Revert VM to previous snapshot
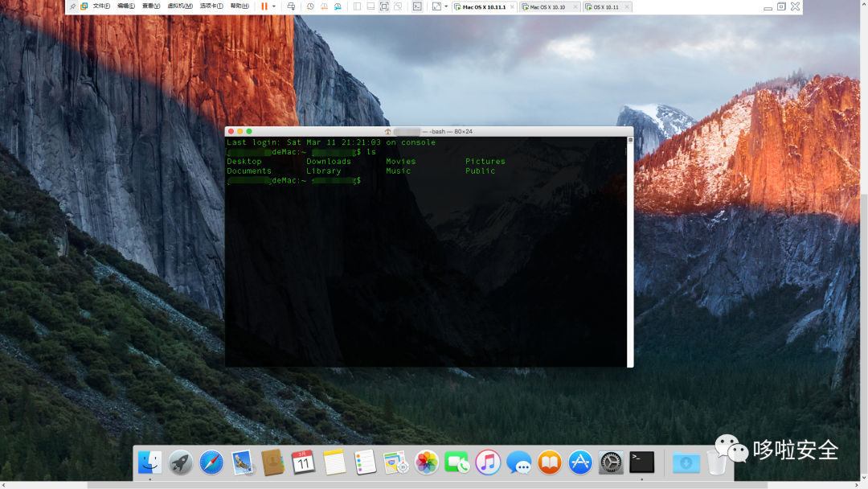 [x=324, y=6]
